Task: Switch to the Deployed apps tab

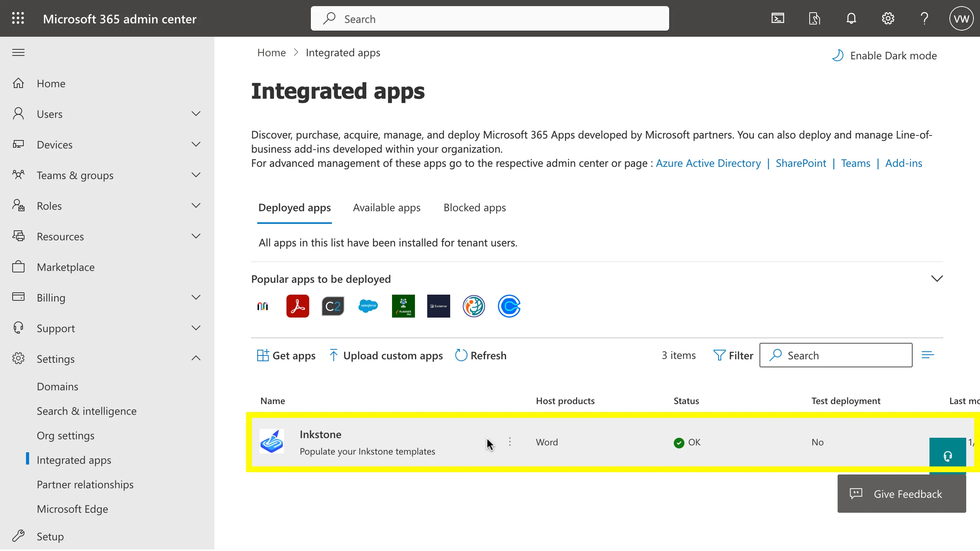Action: (x=294, y=208)
